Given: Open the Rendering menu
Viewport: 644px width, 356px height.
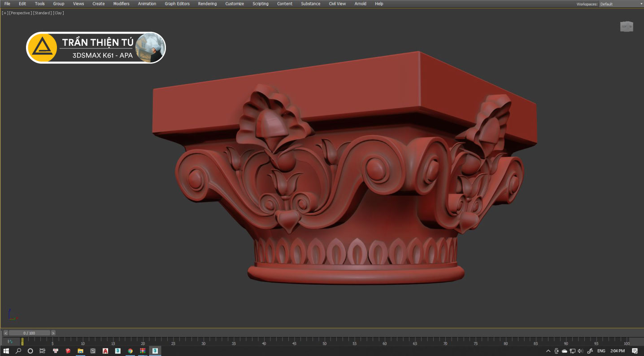Looking at the screenshot, I should tap(207, 4).
